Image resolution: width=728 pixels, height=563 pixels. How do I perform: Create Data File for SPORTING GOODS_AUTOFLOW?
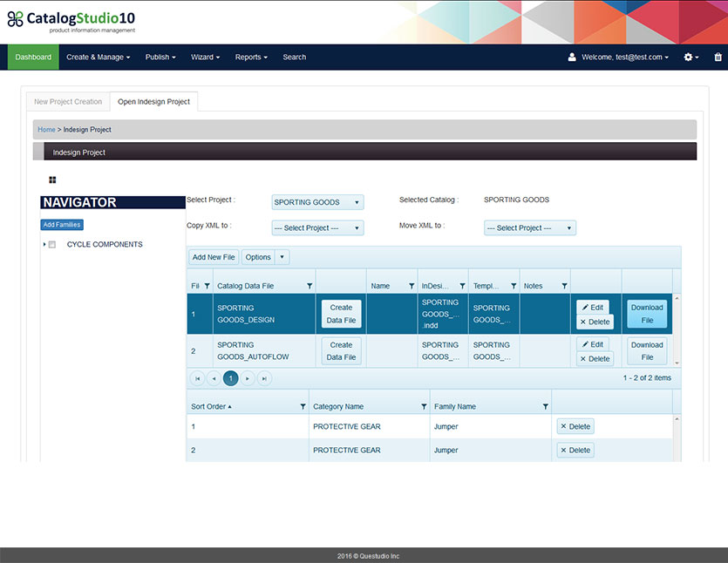(341, 351)
